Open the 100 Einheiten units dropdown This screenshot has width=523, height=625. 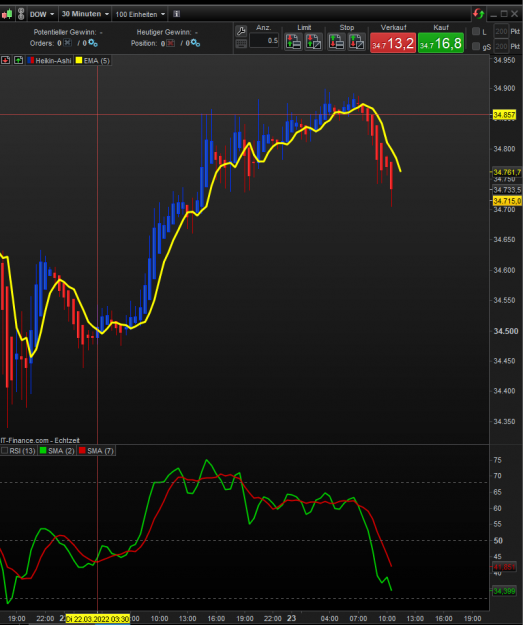(140, 14)
